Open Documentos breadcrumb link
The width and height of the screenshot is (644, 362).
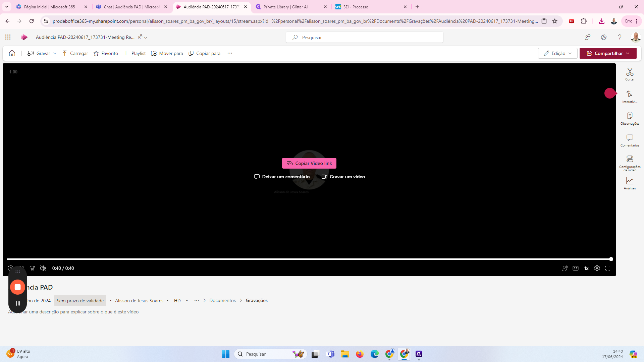(223, 300)
